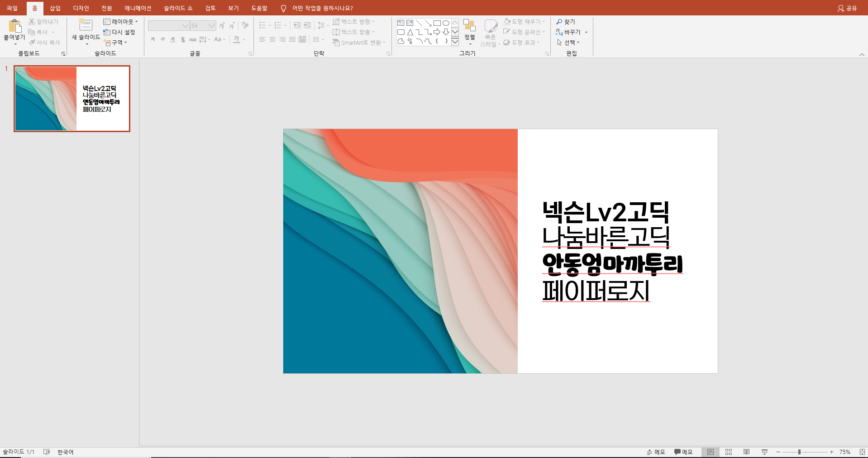This screenshot has height=458, width=868.
Task: Start slide show from status bar icon
Action: pos(765,452)
